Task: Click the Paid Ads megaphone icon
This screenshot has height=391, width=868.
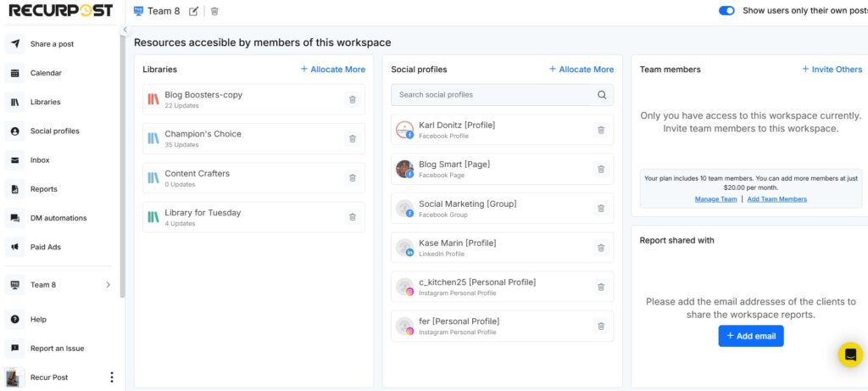Action: [x=15, y=247]
